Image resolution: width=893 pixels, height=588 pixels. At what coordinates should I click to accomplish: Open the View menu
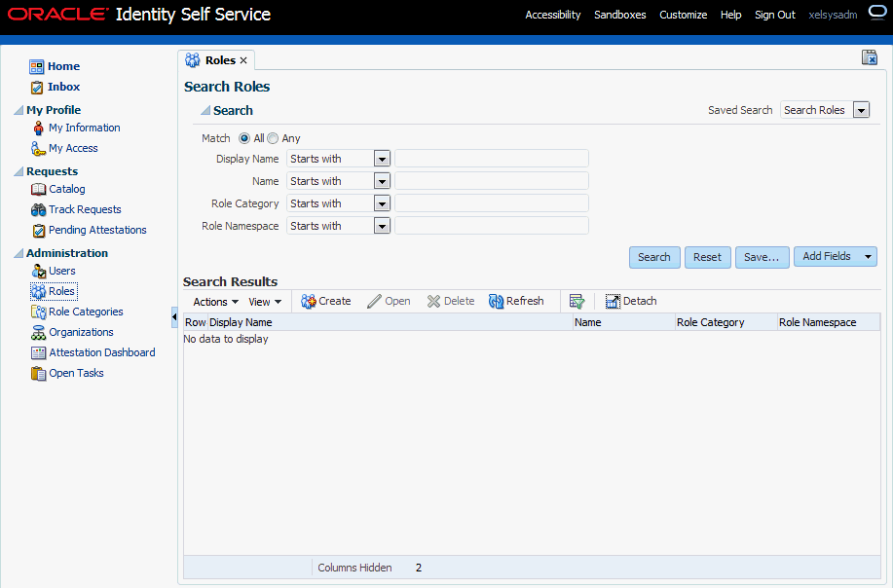coord(265,302)
